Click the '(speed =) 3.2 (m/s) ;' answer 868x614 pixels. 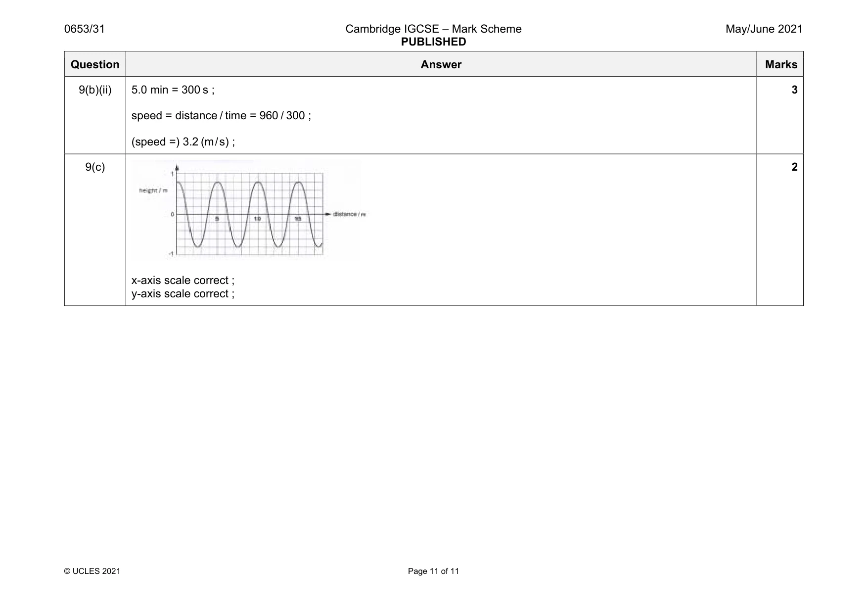pos(183,142)
